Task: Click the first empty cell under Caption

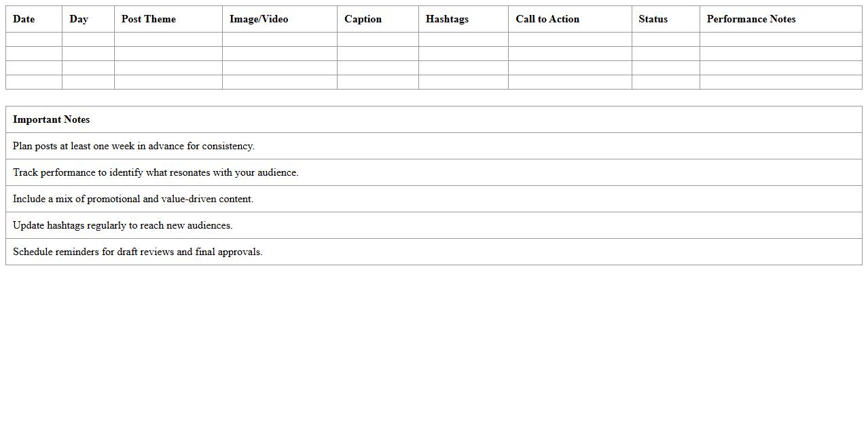Action: 378,39
